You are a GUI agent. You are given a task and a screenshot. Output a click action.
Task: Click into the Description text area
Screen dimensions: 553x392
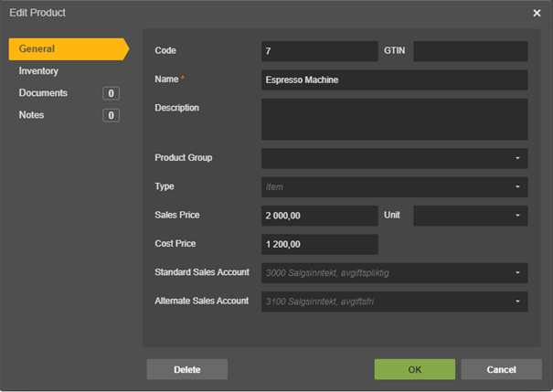point(394,119)
